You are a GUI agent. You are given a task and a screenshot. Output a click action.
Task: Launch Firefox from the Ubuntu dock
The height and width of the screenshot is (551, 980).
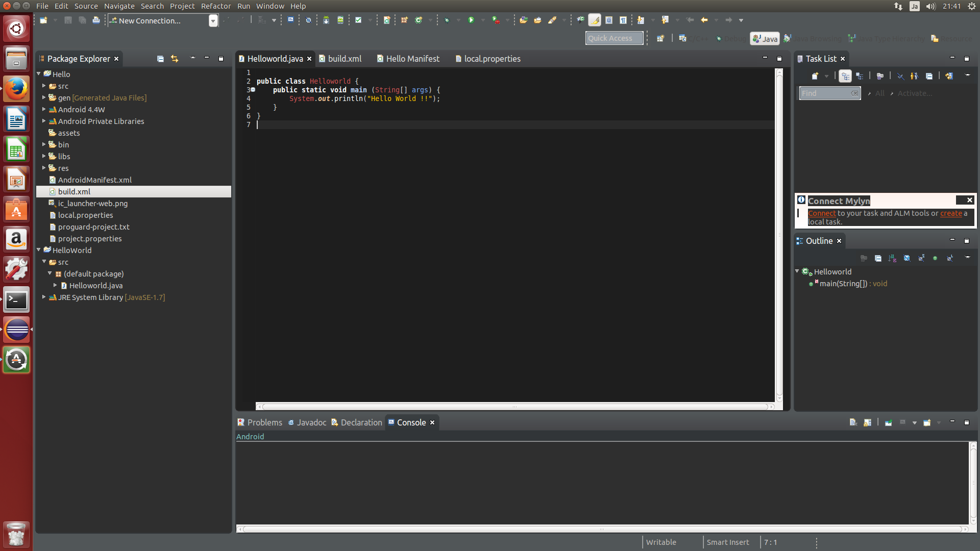[16, 89]
